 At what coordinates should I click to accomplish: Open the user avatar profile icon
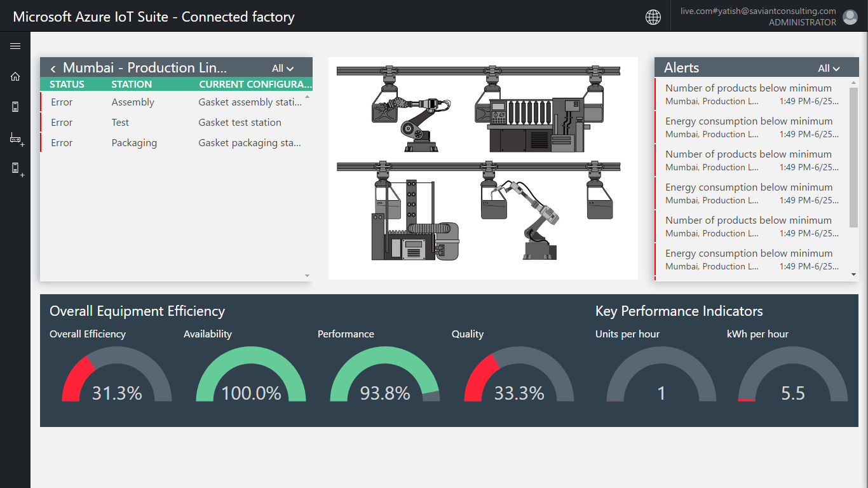[850, 17]
